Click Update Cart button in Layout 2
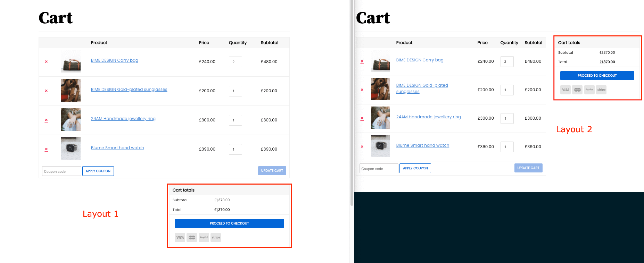Image resolution: width=644 pixels, height=263 pixels. click(528, 168)
